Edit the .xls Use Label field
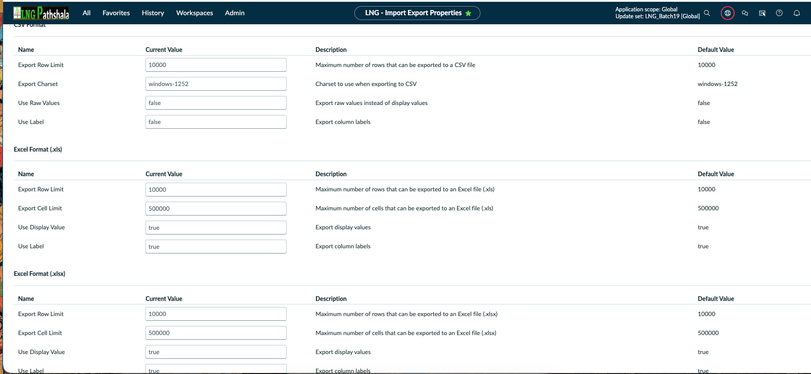Viewport: 811px width, 374px height. click(216, 247)
